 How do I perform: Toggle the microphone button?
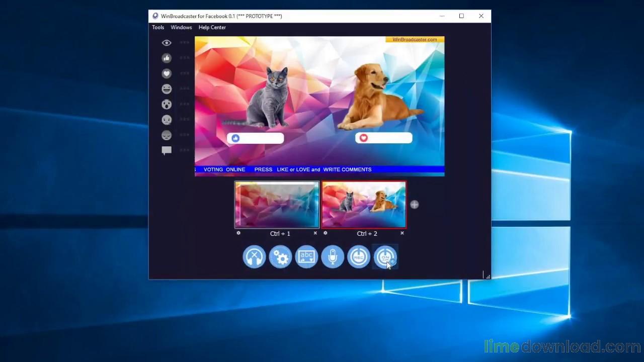coord(333,257)
